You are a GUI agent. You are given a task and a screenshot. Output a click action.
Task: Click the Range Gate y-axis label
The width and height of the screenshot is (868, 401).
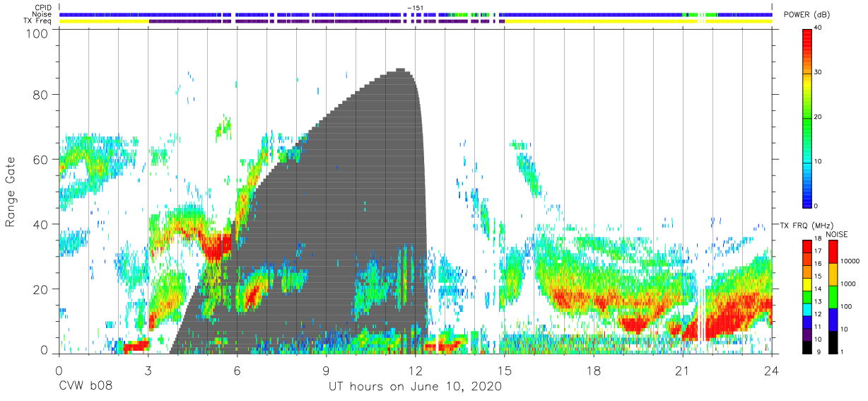point(11,192)
